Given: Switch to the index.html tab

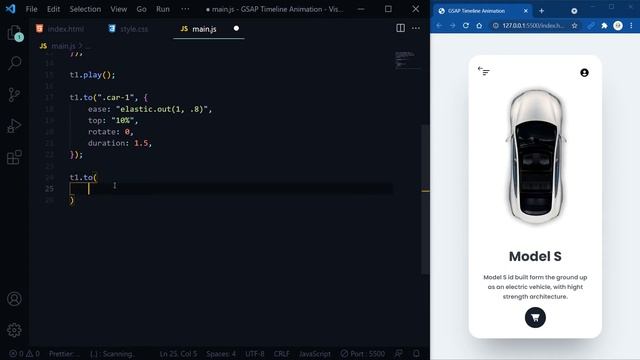Looking at the screenshot, I should [60, 29].
